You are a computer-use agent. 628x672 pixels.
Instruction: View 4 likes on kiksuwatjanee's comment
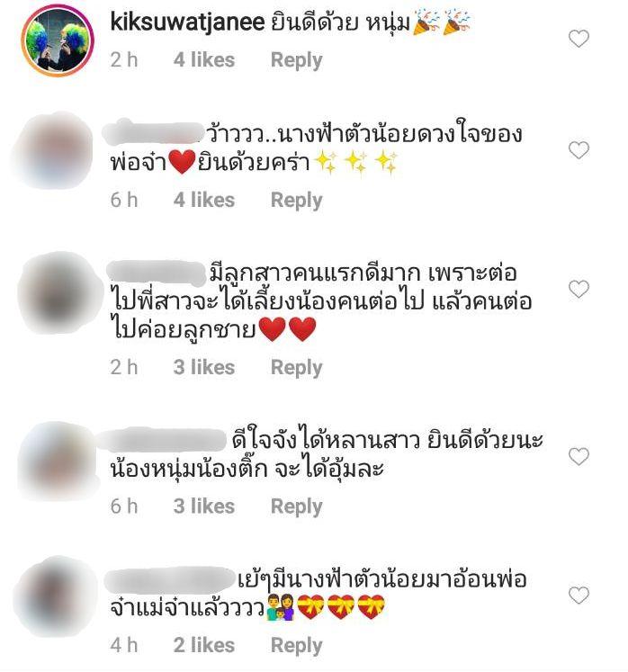point(204,59)
